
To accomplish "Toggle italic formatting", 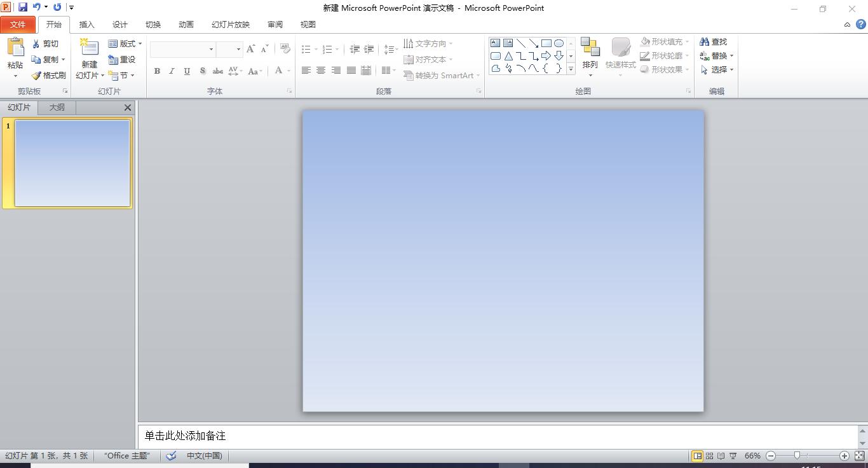I will pyautogui.click(x=172, y=71).
